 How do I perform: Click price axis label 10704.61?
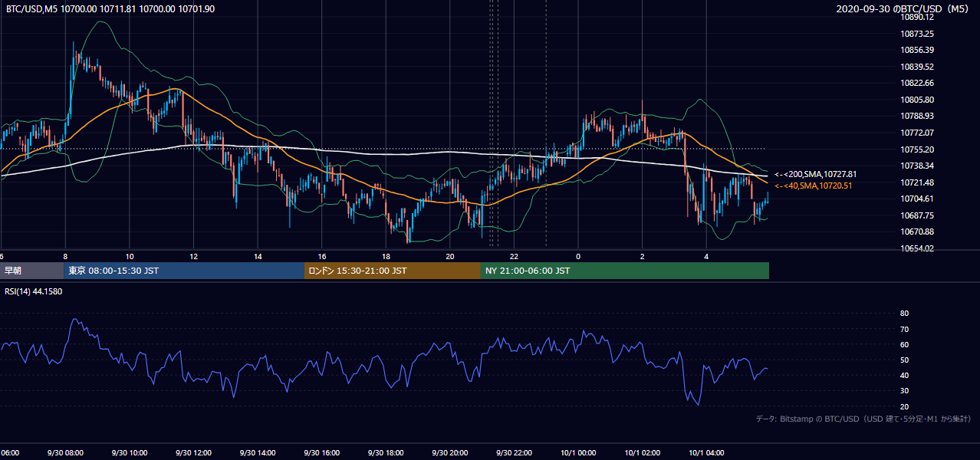917,199
